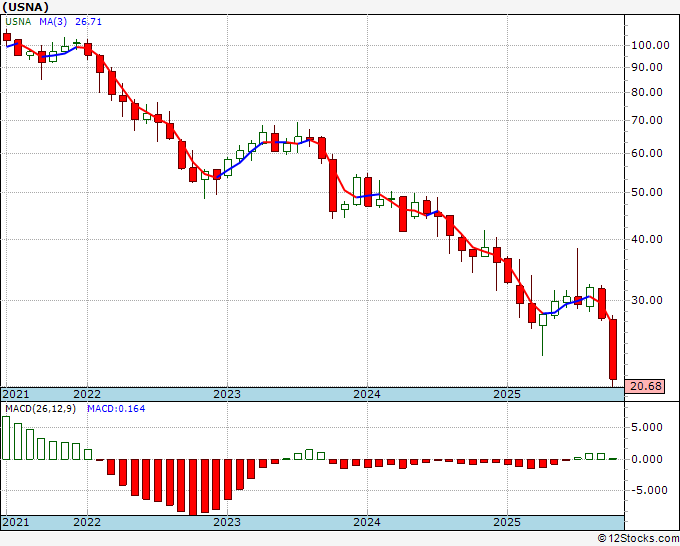The image size is (680, 546).
Task: Click the 5.000 MACD axis label
Action: click(647, 427)
